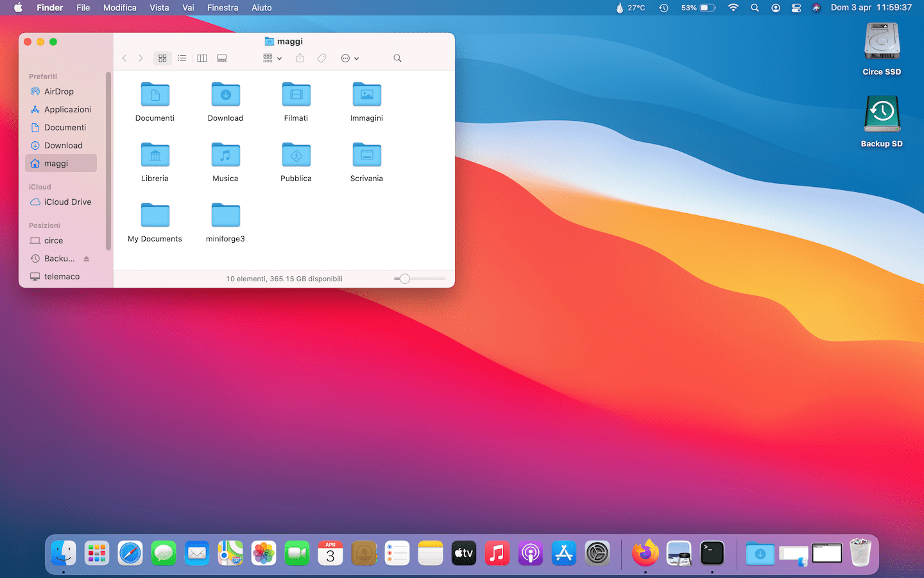This screenshot has height=578, width=924.
Task: Click the Finder search magnifier icon
Action: point(397,58)
